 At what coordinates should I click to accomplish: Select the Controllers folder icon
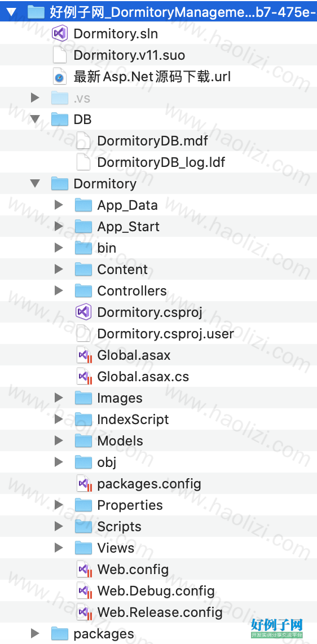[x=83, y=291]
